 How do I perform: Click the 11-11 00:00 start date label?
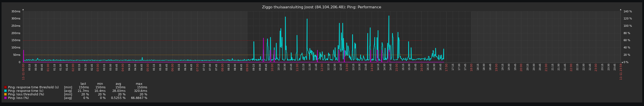click(x=23, y=72)
